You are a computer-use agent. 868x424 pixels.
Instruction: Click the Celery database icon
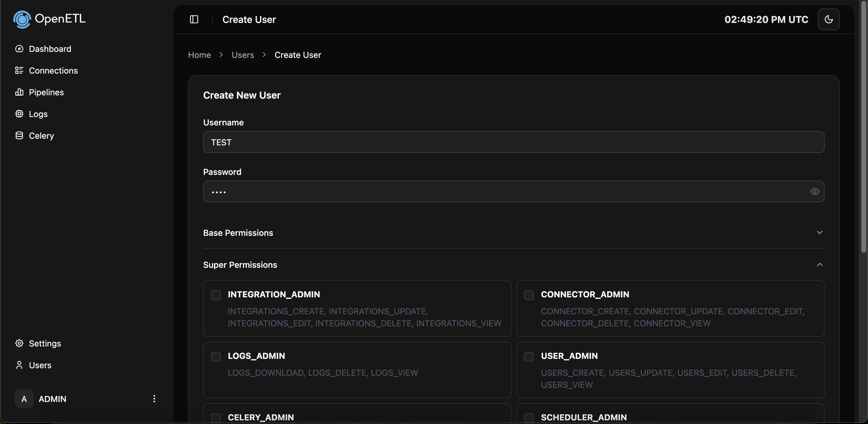coord(19,135)
